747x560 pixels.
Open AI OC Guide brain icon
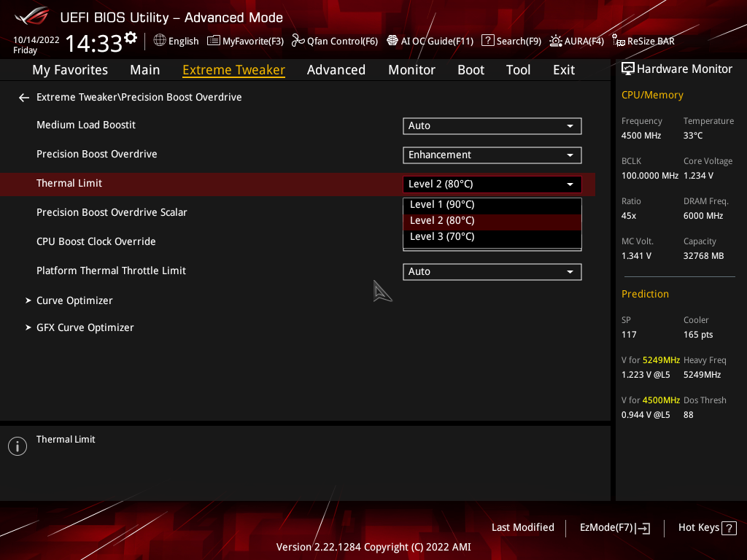(392, 41)
